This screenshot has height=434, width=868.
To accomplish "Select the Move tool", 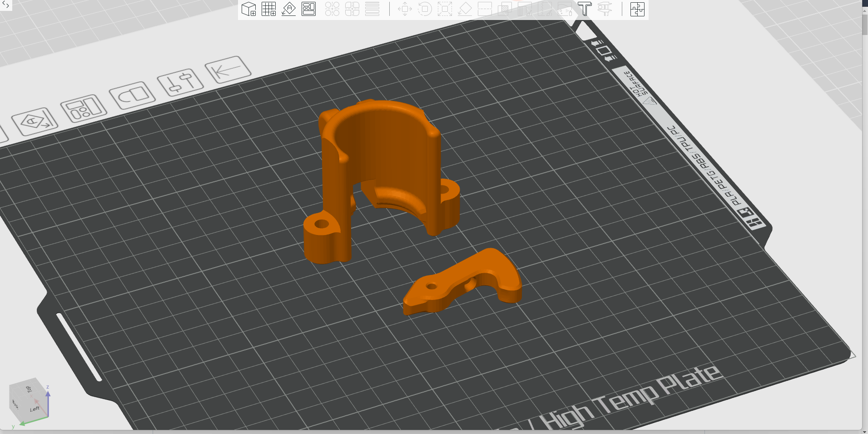I will [x=405, y=9].
